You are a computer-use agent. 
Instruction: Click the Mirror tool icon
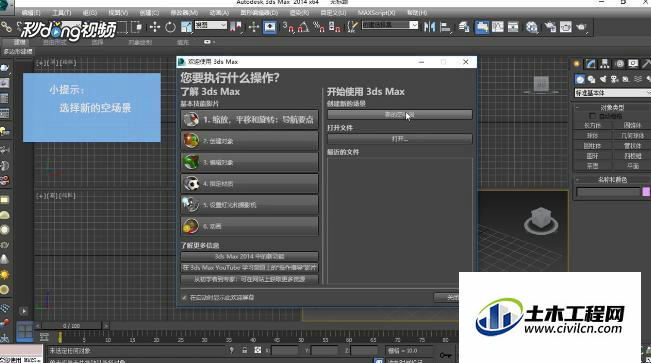pos(429,27)
